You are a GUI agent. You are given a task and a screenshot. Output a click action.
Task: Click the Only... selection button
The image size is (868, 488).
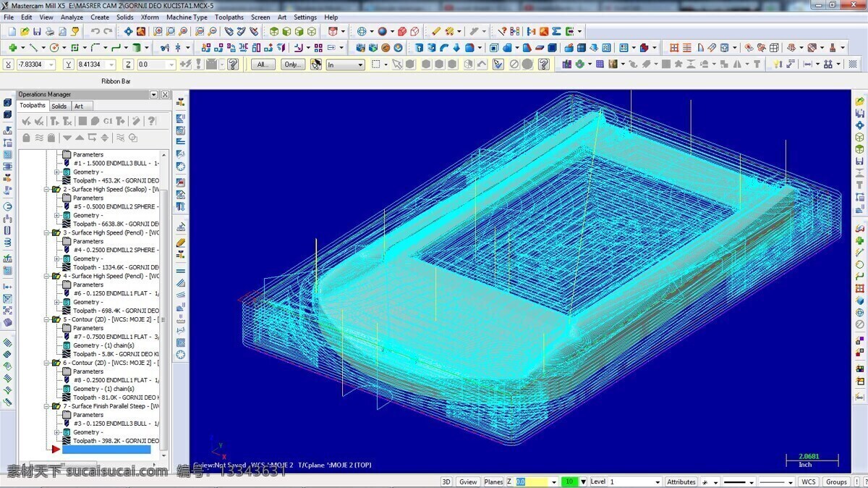tap(292, 64)
